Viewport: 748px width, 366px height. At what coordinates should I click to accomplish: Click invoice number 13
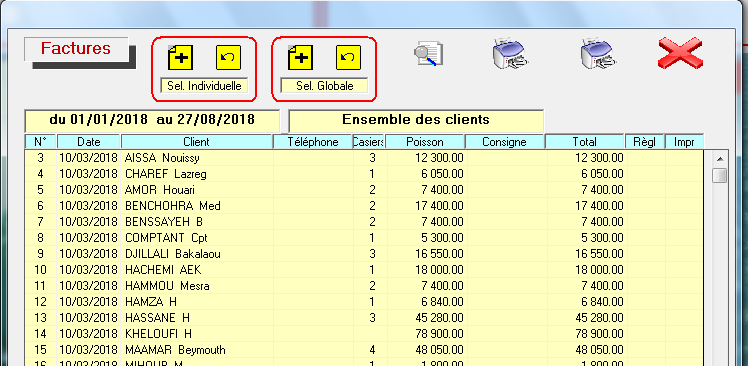41,318
